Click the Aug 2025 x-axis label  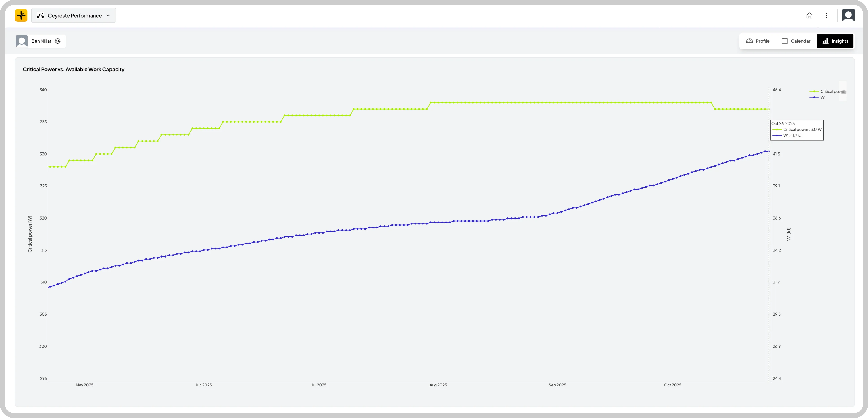(x=438, y=385)
